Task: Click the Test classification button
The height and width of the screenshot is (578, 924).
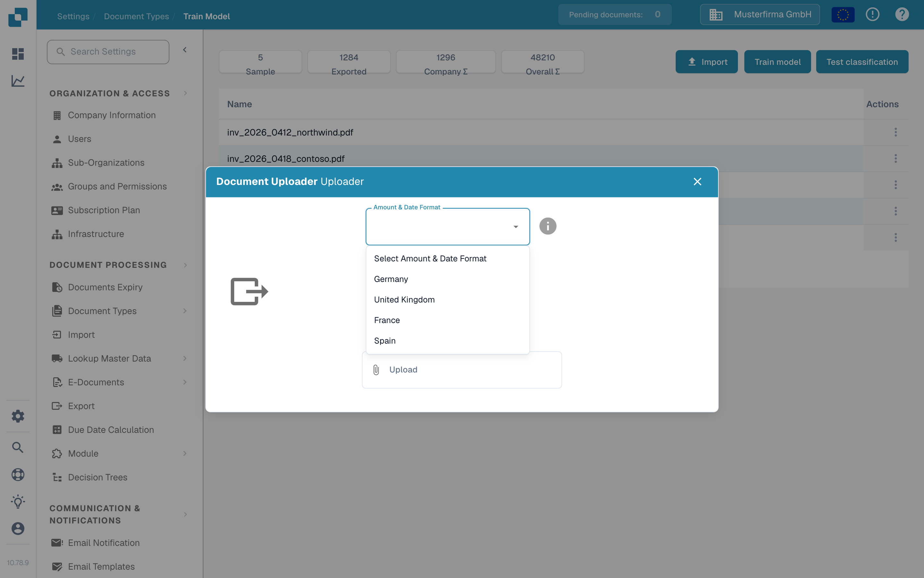Action: pos(862,62)
